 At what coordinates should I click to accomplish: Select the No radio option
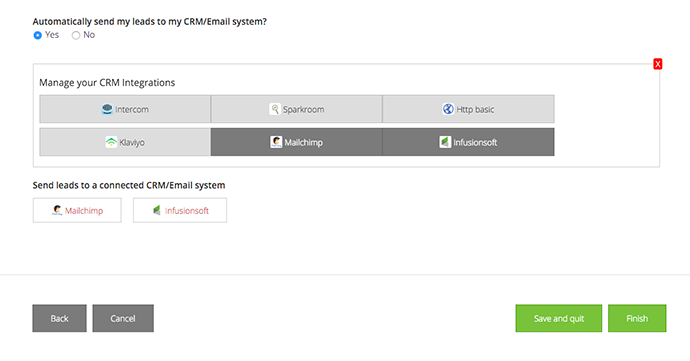tap(76, 35)
